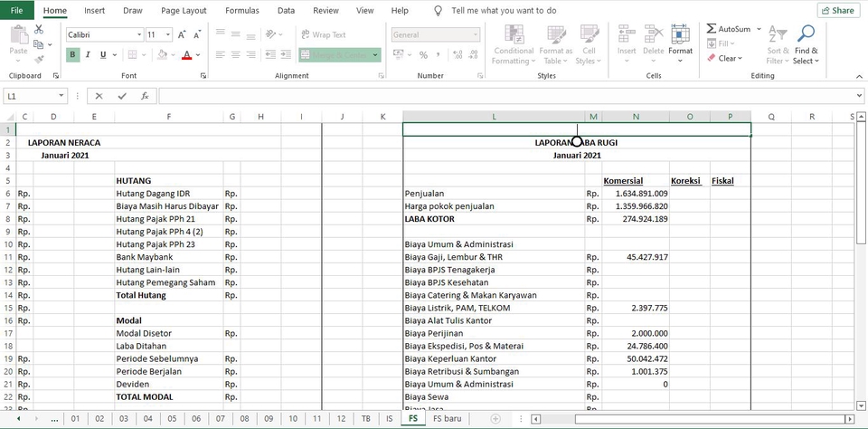Select the Format Painter brush icon
Viewport: 868px width, 429px height.
(39, 59)
